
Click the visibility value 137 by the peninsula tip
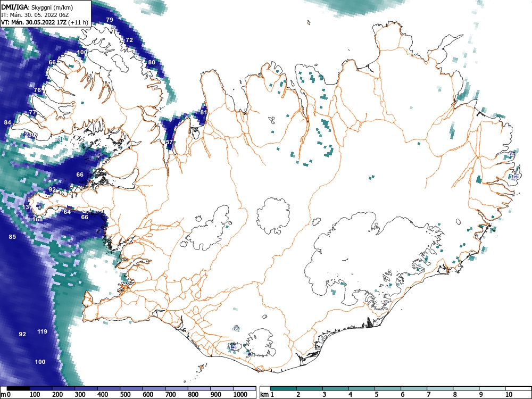pyautogui.click(x=28, y=206)
